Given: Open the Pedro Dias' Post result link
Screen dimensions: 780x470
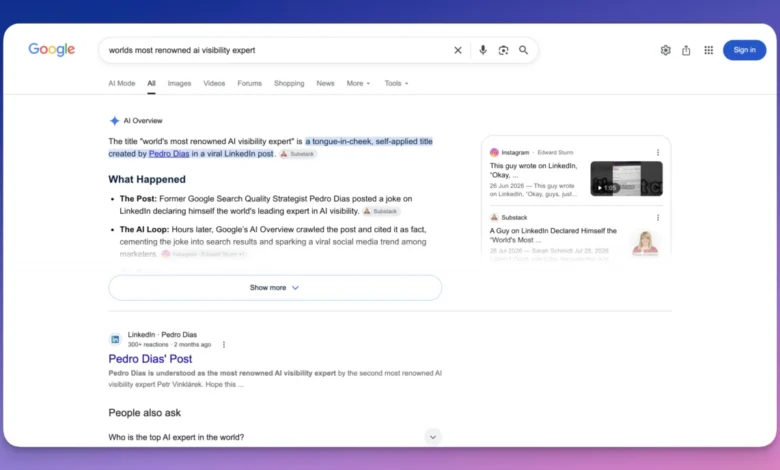Looking at the screenshot, I should [150, 359].
